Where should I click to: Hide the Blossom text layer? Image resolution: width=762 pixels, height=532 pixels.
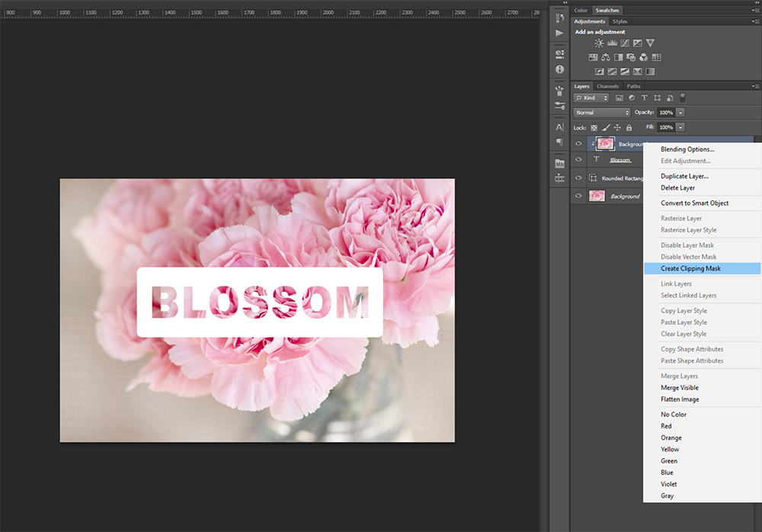pyautogui.click(x=578, y=160)
